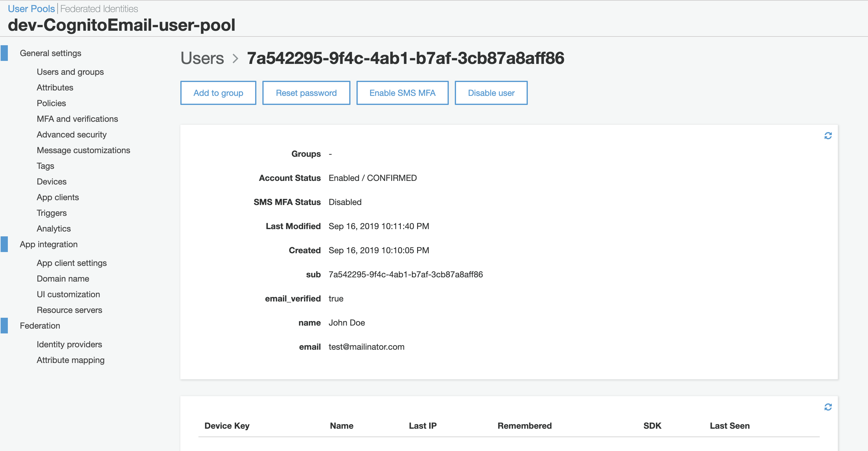Viewport: 868px width, 451px height.
Task: Refresh the user details panel
Action: tap(828, 135)
